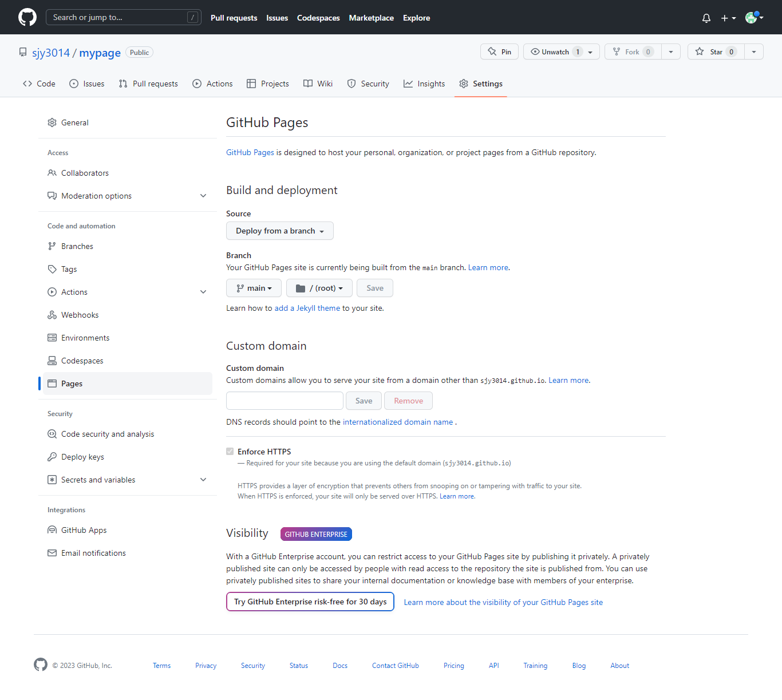Screen dimensions: 782x700
Task: Click the custom domain text field
Action: (285, 401)
